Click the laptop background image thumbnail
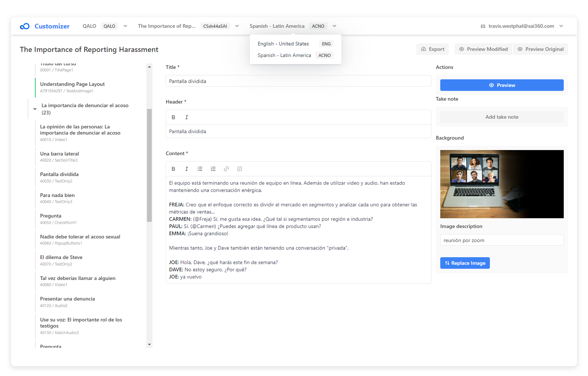Screen dimensions: 588x376 [502, 184]
